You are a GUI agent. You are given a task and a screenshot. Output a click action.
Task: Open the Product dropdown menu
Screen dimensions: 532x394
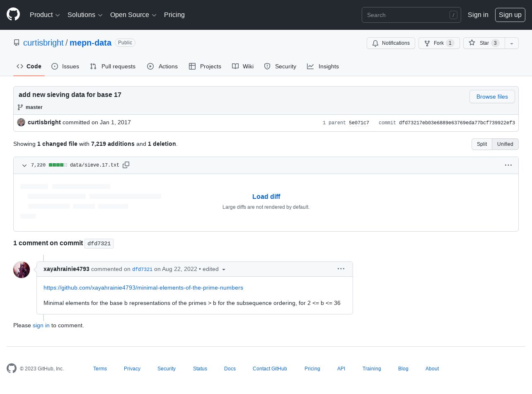[45, 15]
